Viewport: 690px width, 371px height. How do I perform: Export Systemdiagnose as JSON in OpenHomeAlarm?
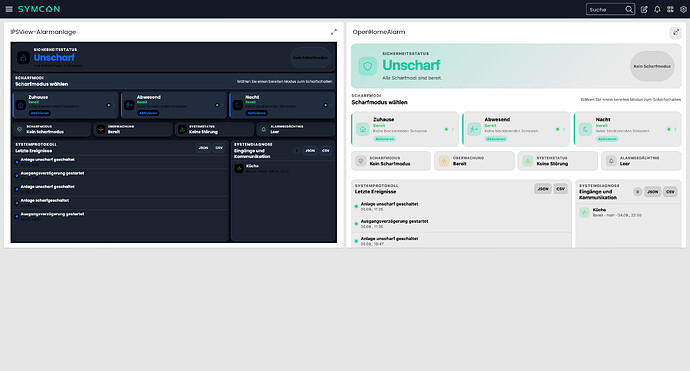point(653,192)
